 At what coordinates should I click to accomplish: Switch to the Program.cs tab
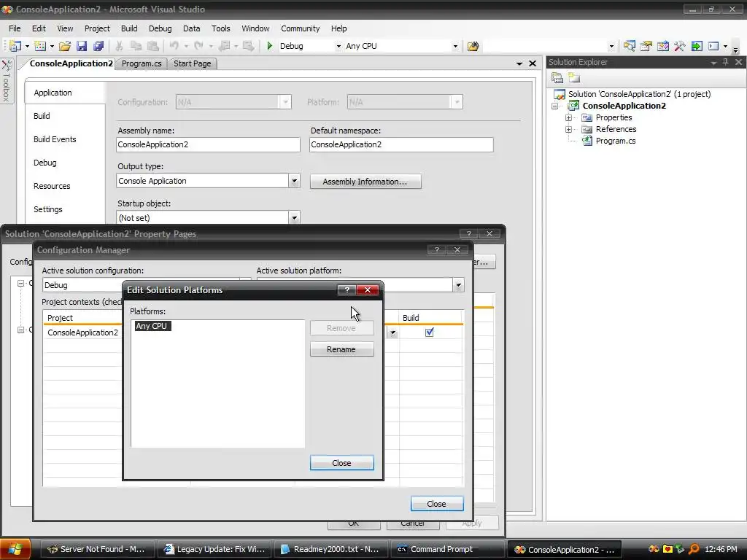[x=142, y=63]
